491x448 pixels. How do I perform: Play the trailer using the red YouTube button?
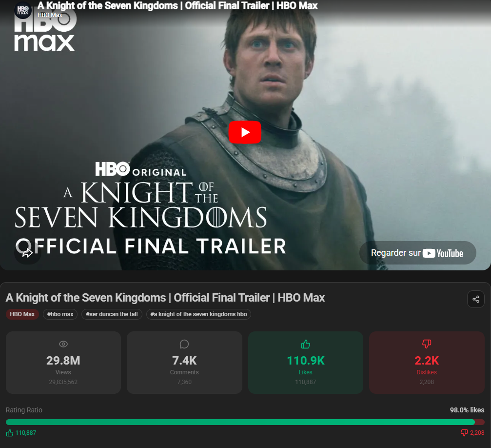[x=245, y=132]
